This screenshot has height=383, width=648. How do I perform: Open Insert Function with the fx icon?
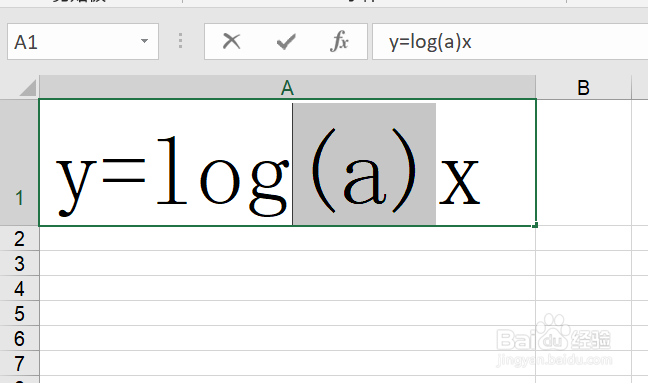pyautogui.click(x=339, y=41)
